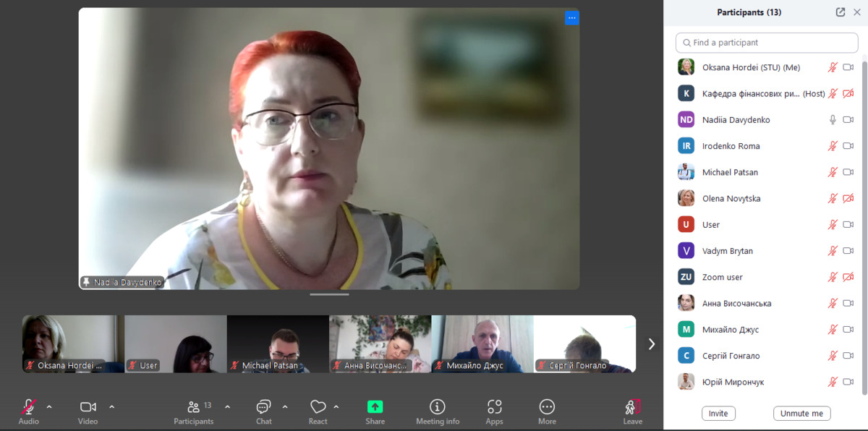Viewport: 868px width, 431px height.
Task: Click Olena Novytska's muted mic icon
Action: pos(833,198)
